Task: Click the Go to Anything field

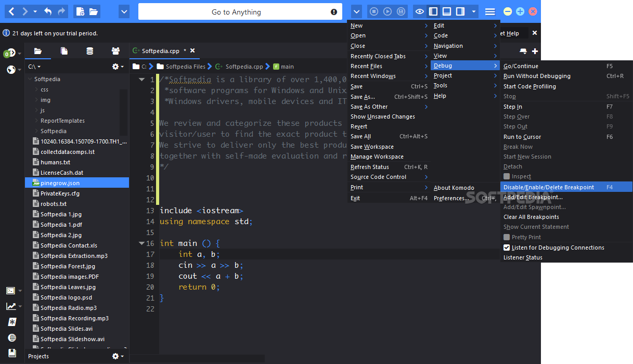Action: (240, 11)
